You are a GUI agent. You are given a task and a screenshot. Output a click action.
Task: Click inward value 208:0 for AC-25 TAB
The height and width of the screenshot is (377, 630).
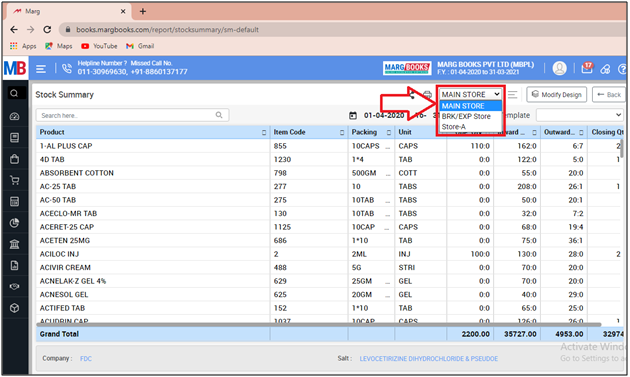[527, 187]
